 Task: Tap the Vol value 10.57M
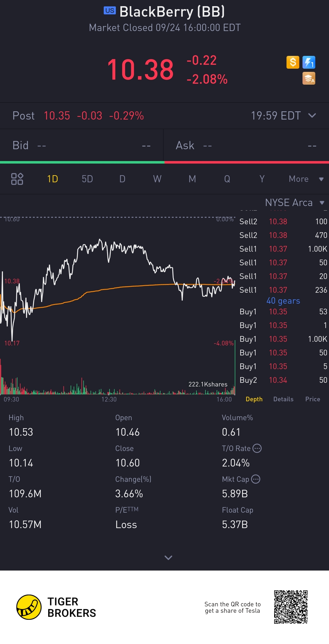pos(25,524)
